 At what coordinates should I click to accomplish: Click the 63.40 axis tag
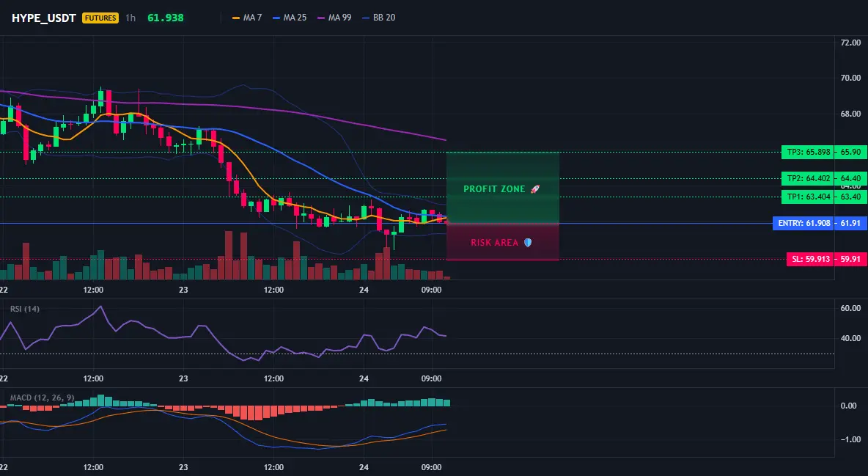(850, 197)
